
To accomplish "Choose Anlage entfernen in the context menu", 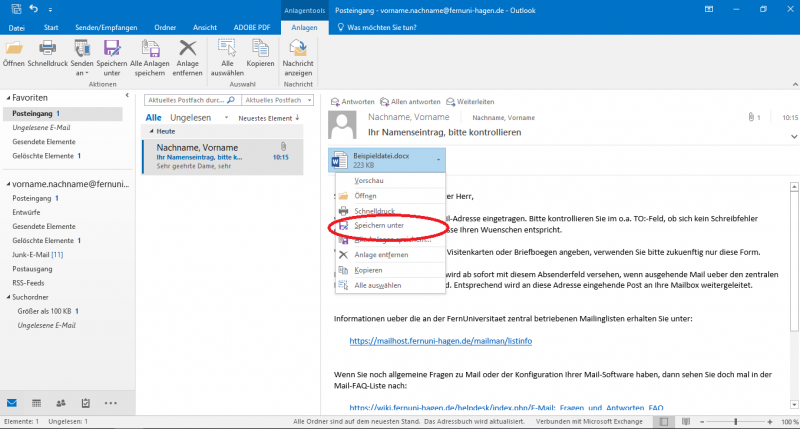I will [x=390, y=255].
